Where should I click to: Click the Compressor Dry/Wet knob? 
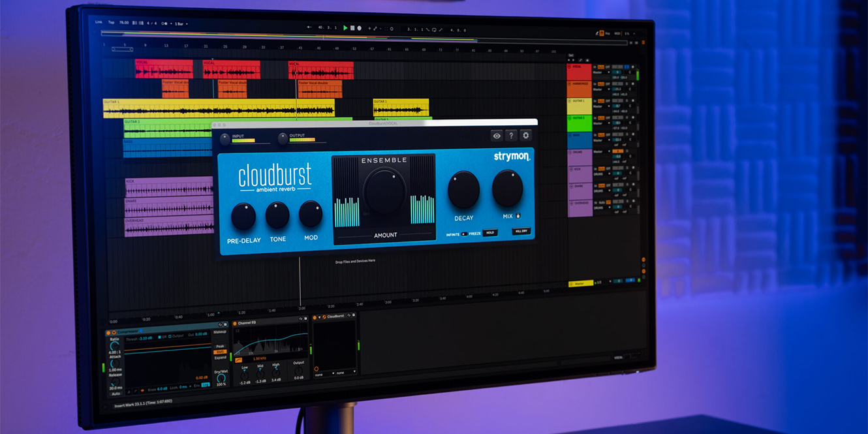(x=221, y=377)
